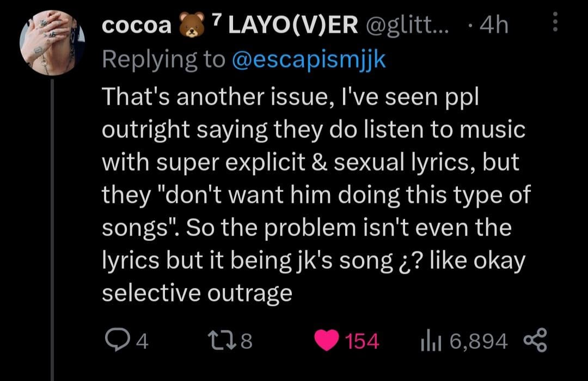Click the 6,894 views count

(x=479, y=342)
